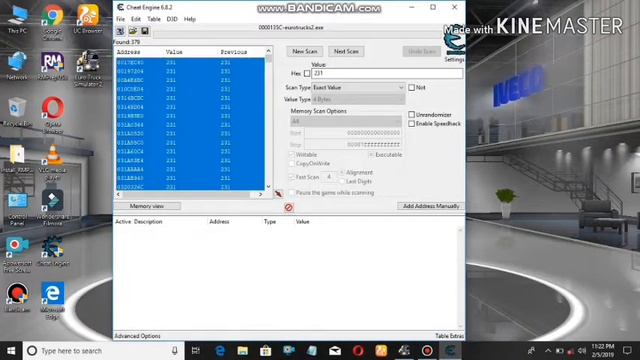The image size is (640, 360).
Task: Toggle the Writable checkbox
Action: (292, 155)
